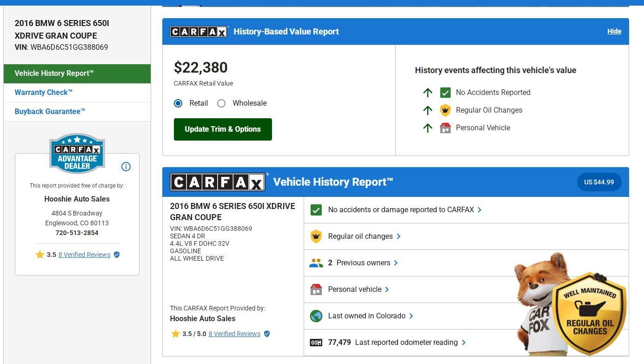Click the info icon beside Advantage Dealer badge

[x=126, y=167]
